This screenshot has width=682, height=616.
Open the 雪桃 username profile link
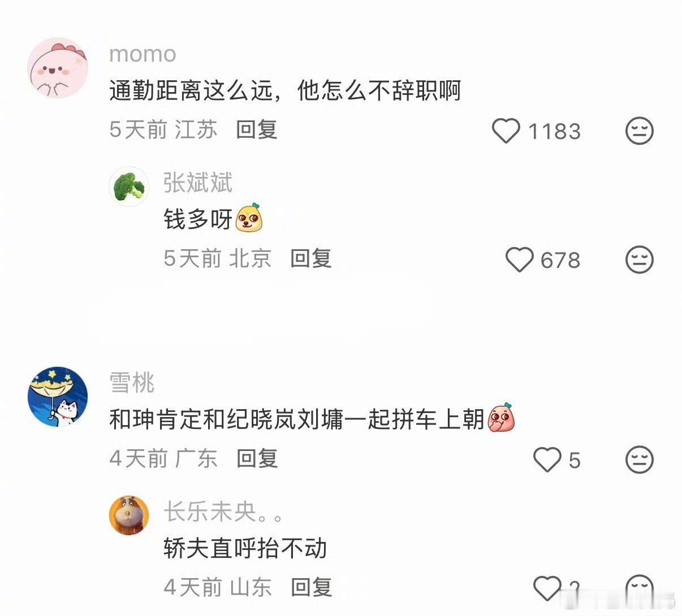pos(132,383)
